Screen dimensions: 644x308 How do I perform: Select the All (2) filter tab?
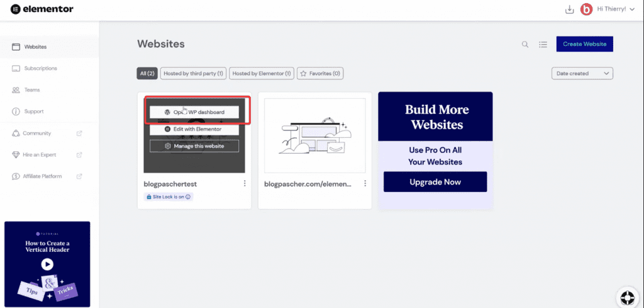[x=147, y=74]
